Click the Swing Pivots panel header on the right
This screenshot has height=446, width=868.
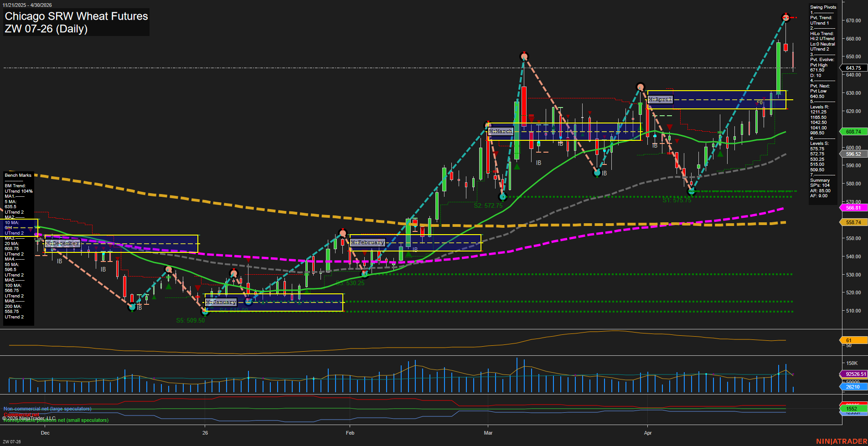tap(823, 7)
